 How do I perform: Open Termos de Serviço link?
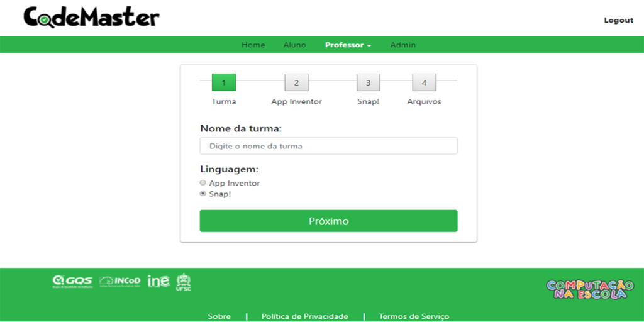point(414,317)
